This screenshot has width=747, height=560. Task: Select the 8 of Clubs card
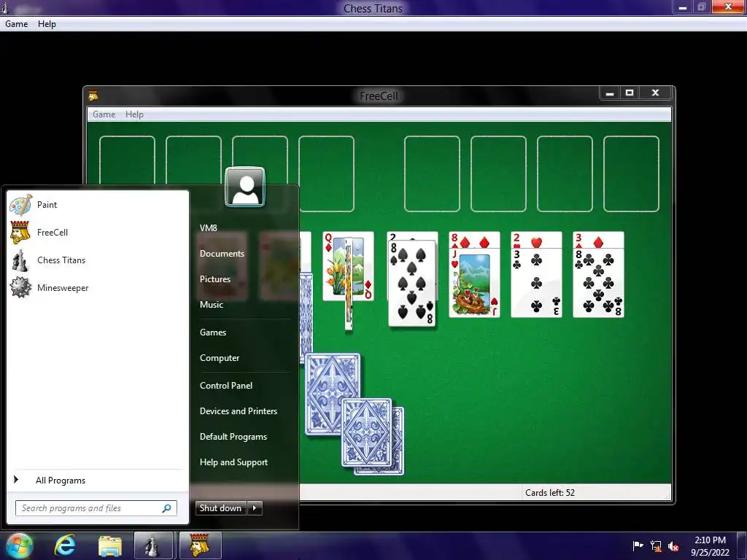(x=598, y=283)
